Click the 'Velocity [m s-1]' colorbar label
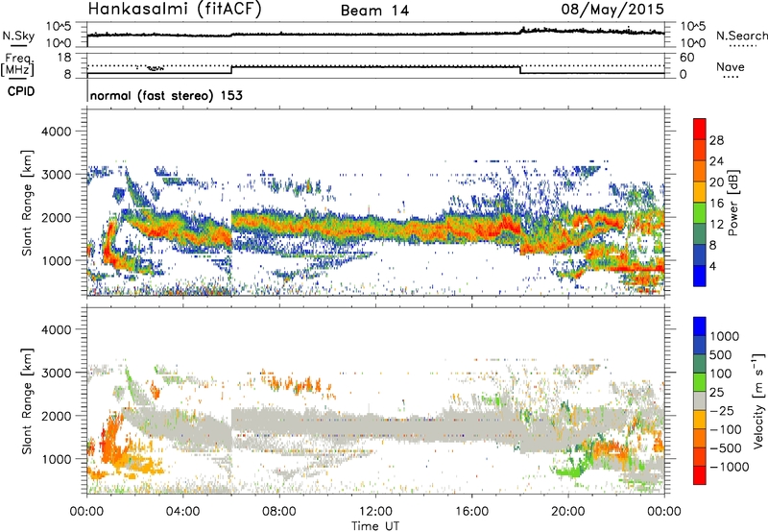Screen dimensions: 768x532 [758, 400]
